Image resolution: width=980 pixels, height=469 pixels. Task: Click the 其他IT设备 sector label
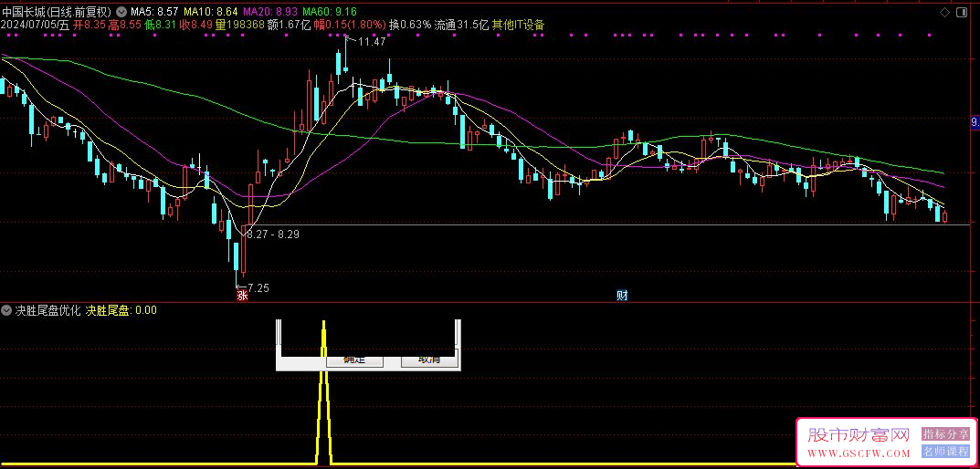[518, 25]
